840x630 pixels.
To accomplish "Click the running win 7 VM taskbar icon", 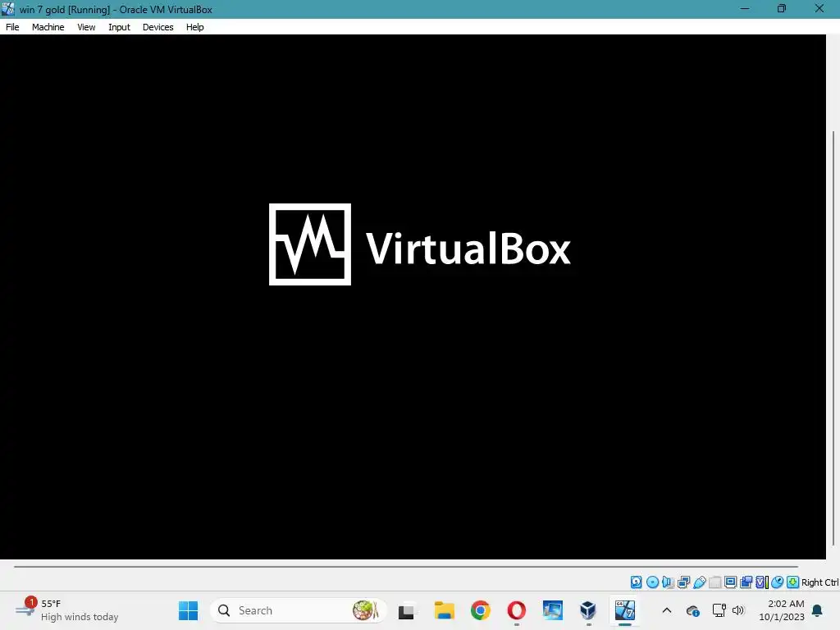I will tap(624, 610).
